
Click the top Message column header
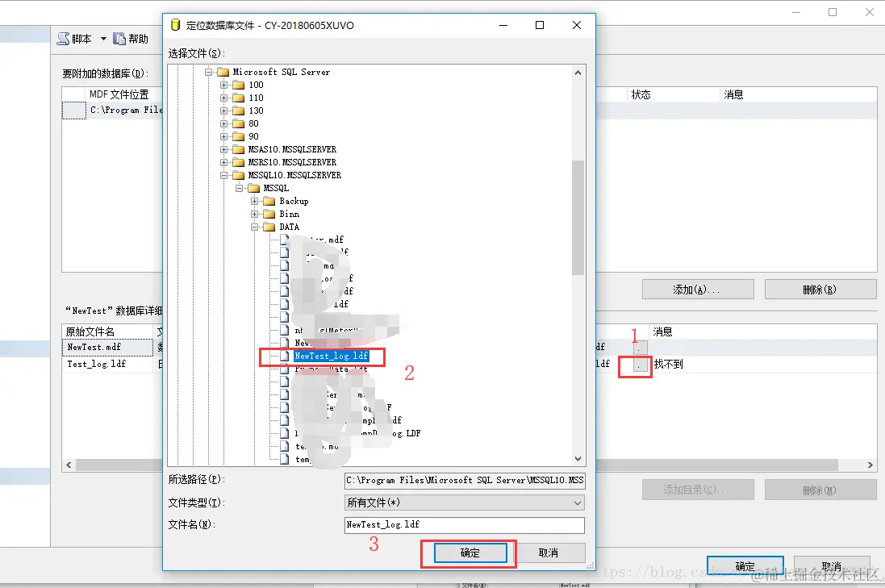pos(798,94)
